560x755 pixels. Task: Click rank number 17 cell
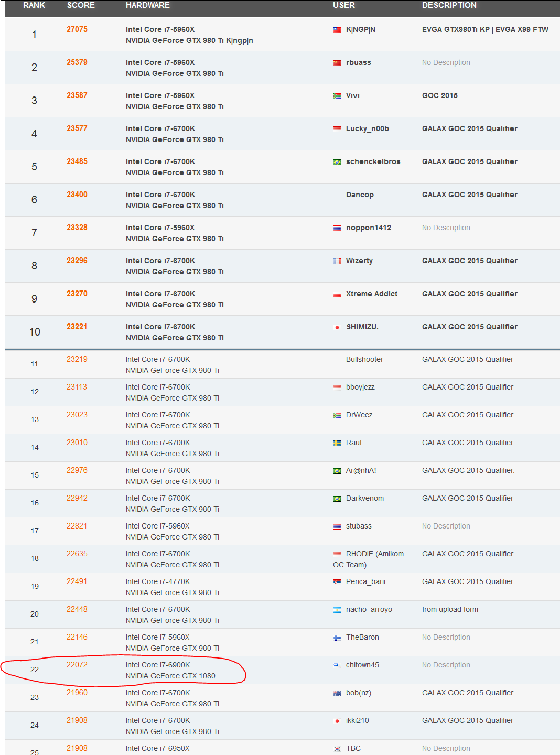pos(35,531)
